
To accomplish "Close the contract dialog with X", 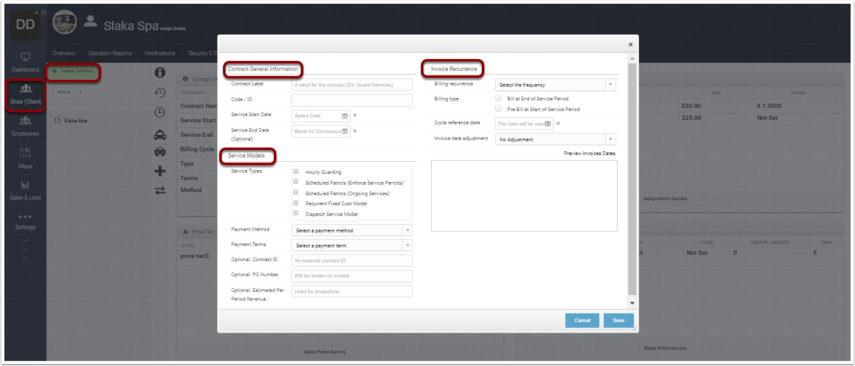I will (x=630, y=45).
